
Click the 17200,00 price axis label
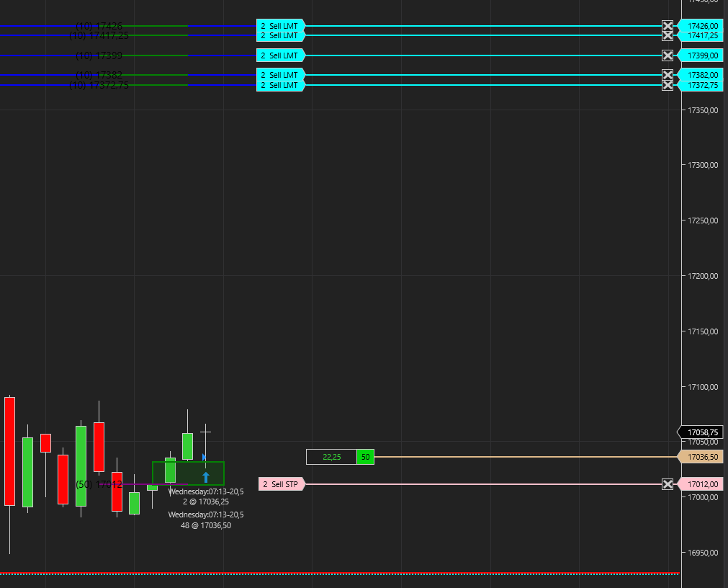[703, 276]
